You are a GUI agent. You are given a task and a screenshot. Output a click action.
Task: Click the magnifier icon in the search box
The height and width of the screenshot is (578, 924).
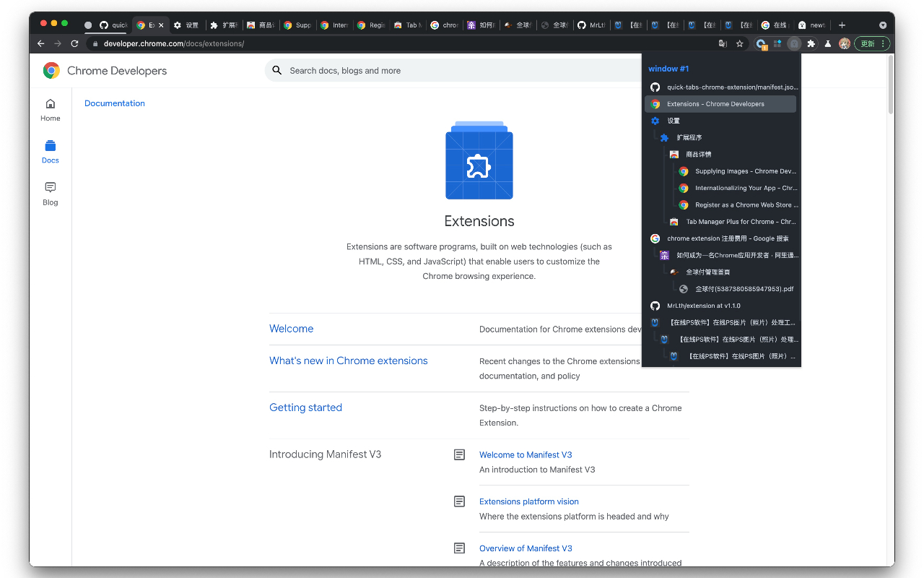(276, 70)
